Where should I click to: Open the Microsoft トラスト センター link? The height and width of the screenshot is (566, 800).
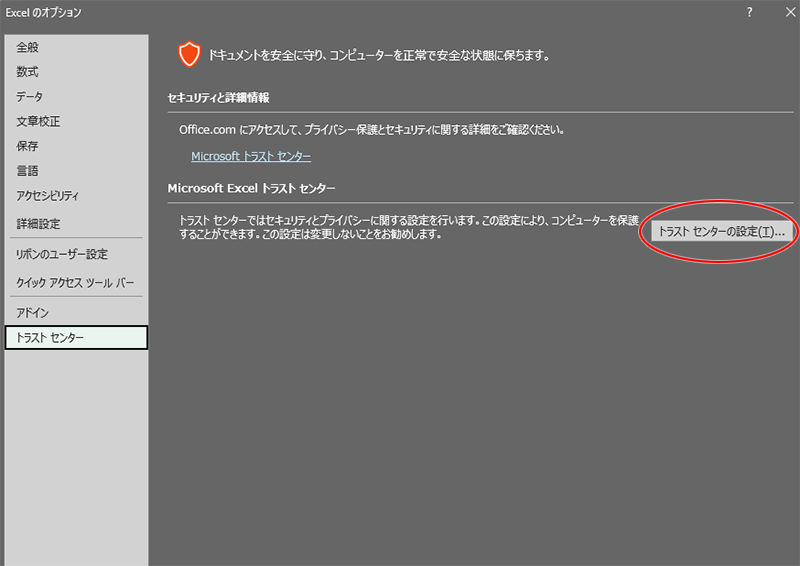(x=251, y=157)
